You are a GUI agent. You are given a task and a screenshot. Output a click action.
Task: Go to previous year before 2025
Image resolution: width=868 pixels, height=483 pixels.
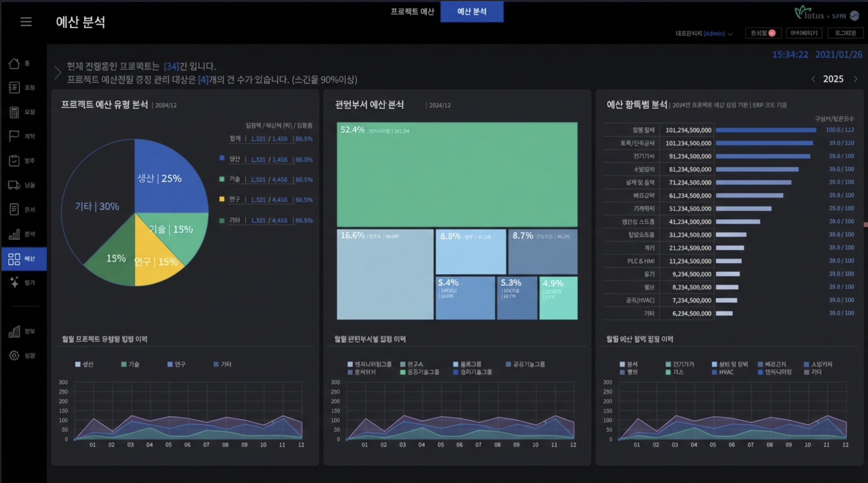tap(813, 79)
